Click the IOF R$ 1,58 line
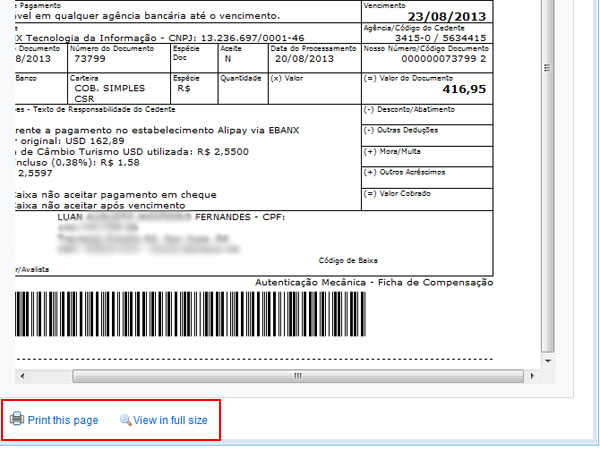Screen dimensions: 600x450 coord(77,162)
